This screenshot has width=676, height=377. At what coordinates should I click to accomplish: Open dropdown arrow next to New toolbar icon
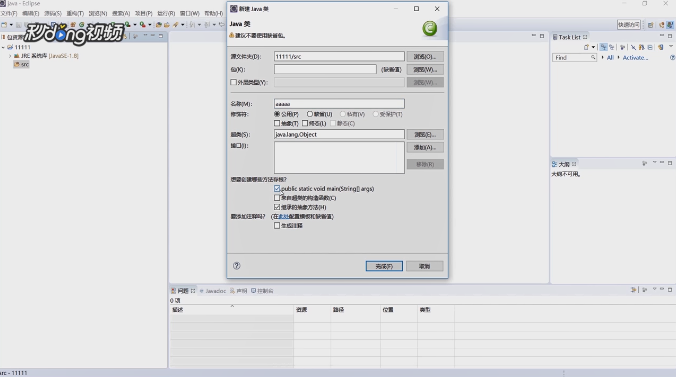[x=11, y=25]
